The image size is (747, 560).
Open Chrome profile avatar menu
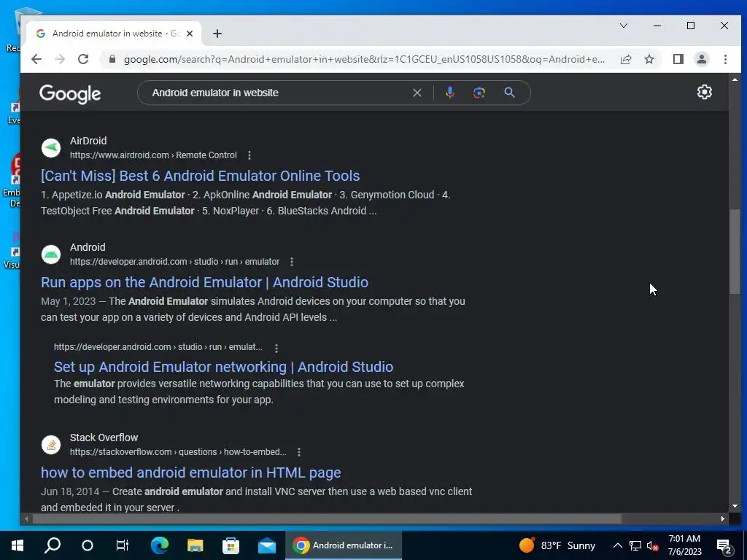(x=702, y=59)
